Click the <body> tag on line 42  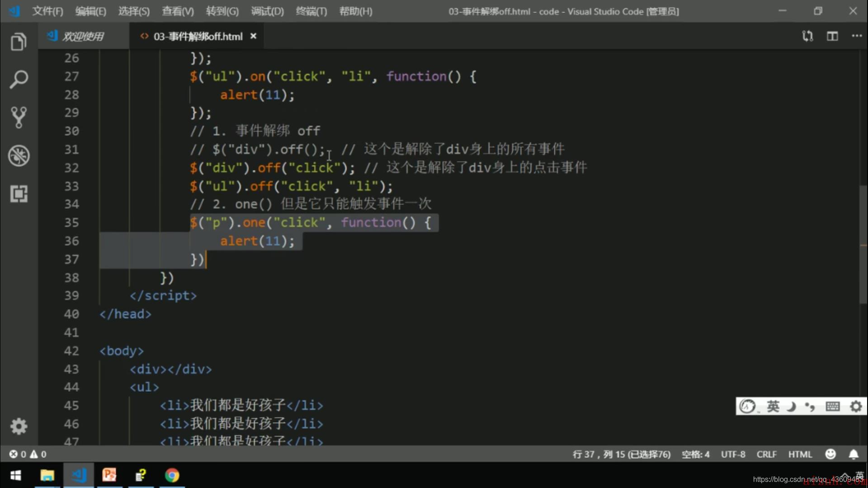coord(122,351)
